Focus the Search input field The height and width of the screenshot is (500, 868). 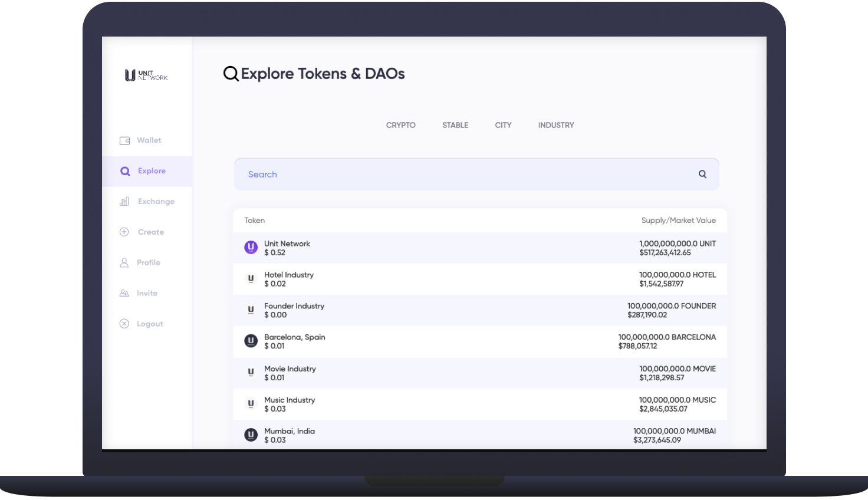point(476,174)
